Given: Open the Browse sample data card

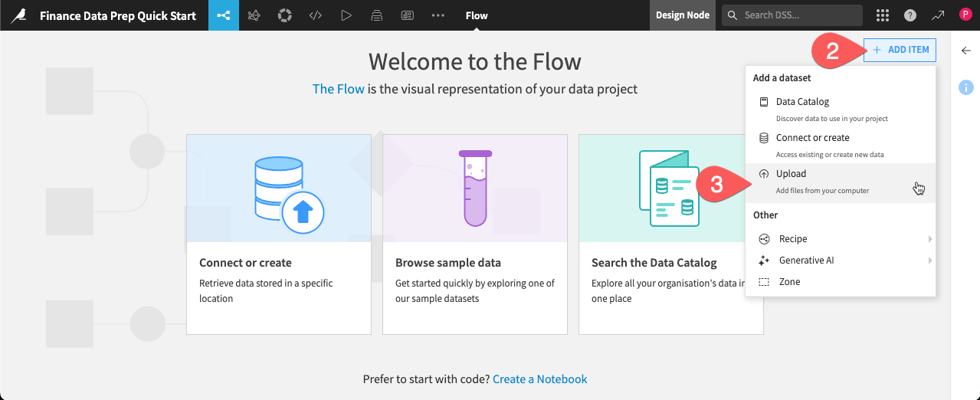Looking at the screenshot, I should pos(475,234).
